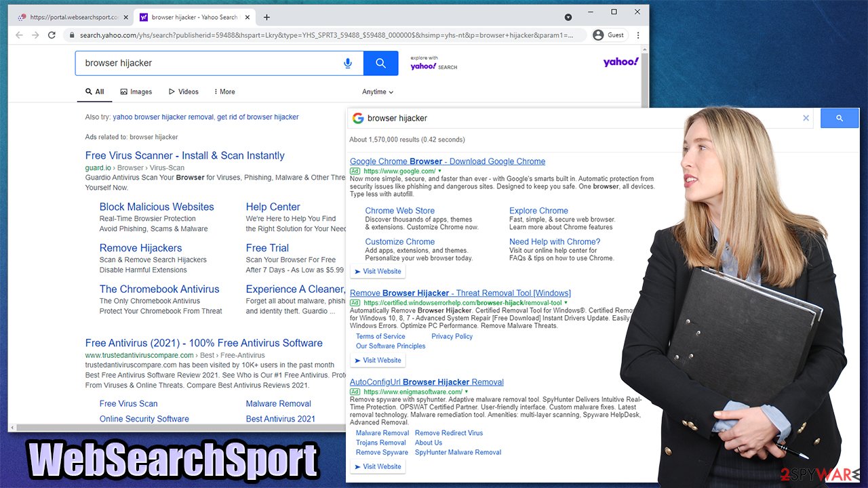Screen dimensions: 868x488
Task: Open the Free Trial link
Action: [267, 248]
